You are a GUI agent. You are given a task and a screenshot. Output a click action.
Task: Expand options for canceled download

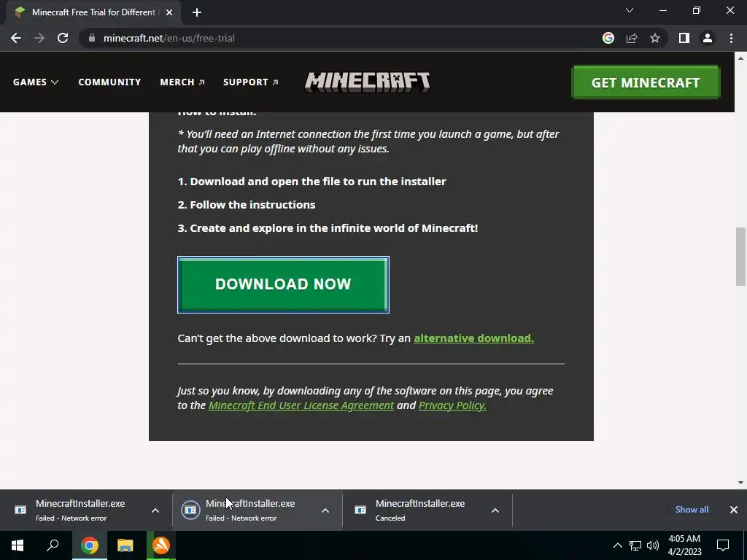(x=495, y=510)
